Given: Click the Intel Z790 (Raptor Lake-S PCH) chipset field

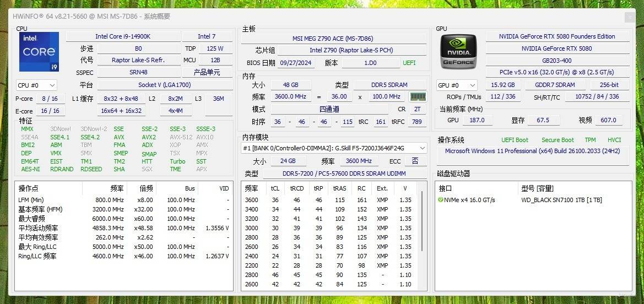Looking at the screenshot, I should click(351, 51).
